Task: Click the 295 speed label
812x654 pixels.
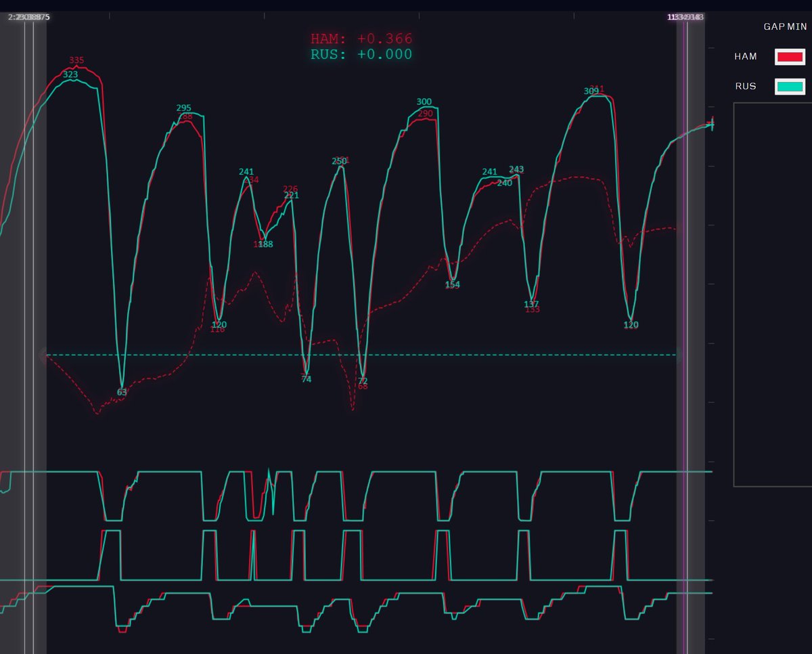Action: [183, 108]
